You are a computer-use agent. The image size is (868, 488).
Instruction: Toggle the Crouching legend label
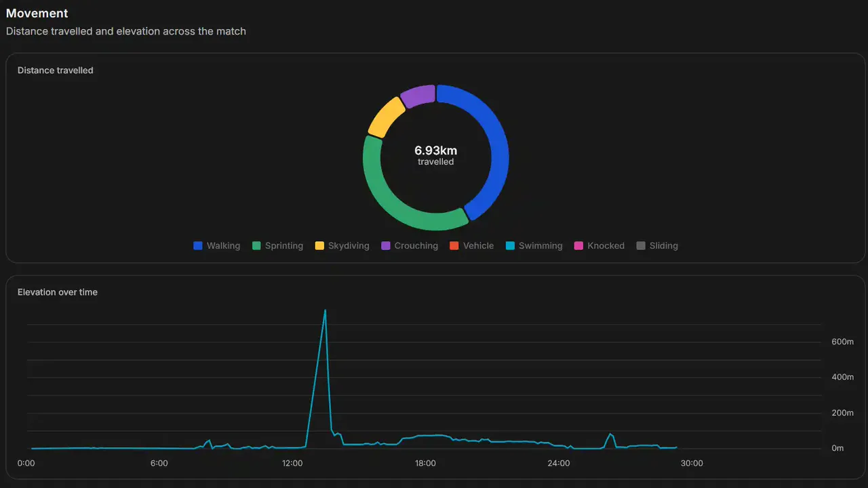(x=416, y=246)
